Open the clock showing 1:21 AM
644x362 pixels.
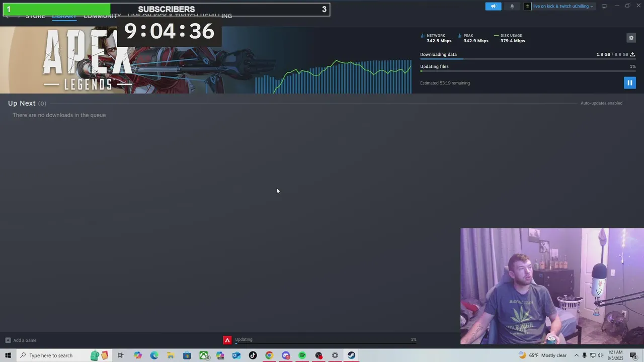615,355
